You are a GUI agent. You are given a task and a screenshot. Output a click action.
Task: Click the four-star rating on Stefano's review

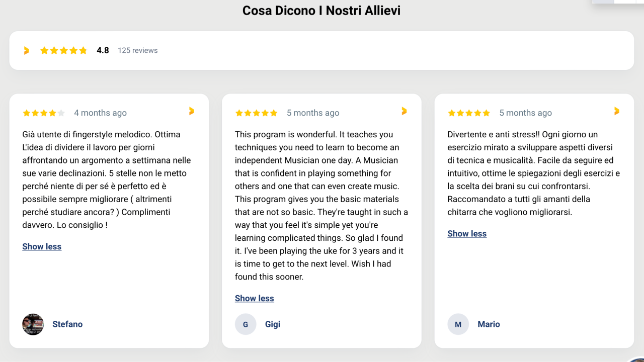tap(44, 113)
